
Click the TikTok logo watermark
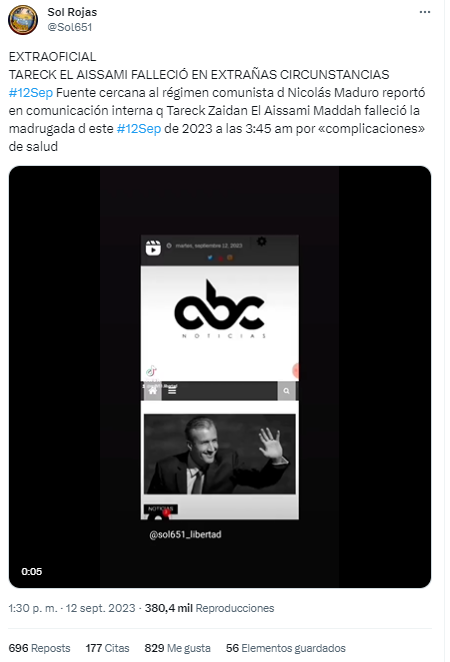point(151,371)
